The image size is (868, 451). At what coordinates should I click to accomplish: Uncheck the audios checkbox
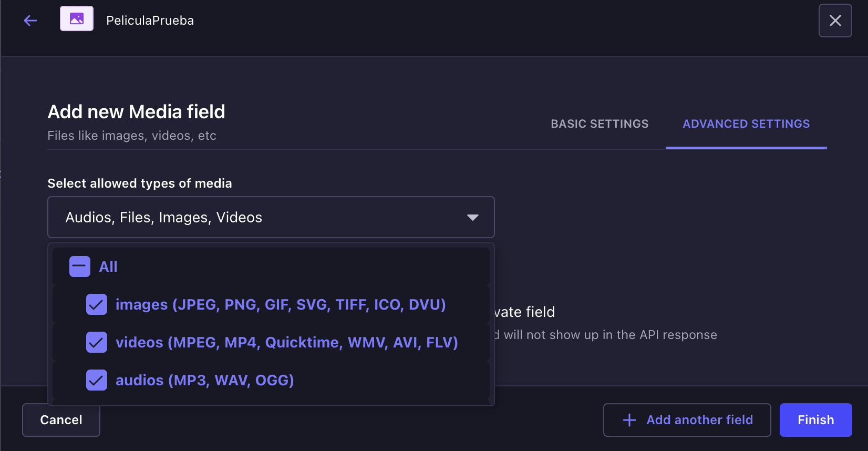click(97, 380)
